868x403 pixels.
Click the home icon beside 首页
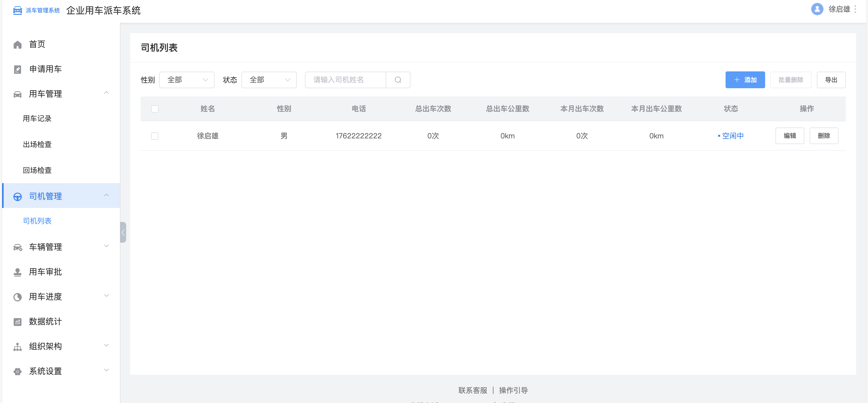18,44
